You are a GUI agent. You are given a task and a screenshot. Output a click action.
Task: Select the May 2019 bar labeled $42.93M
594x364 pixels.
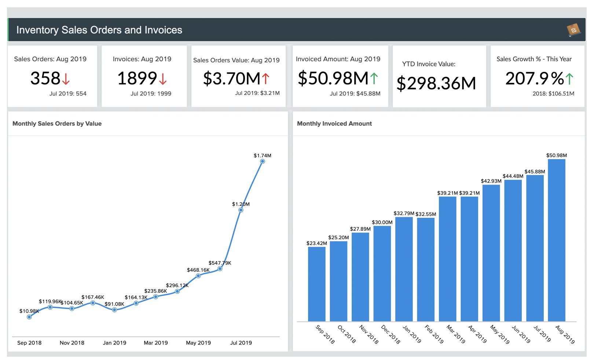pos(491,253)
